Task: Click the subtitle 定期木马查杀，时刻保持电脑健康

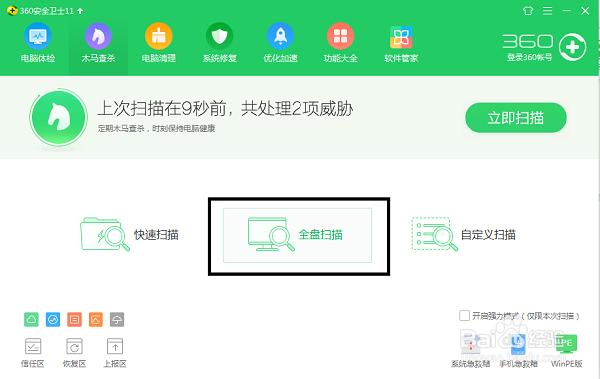Action: click(x=156, y=129)
